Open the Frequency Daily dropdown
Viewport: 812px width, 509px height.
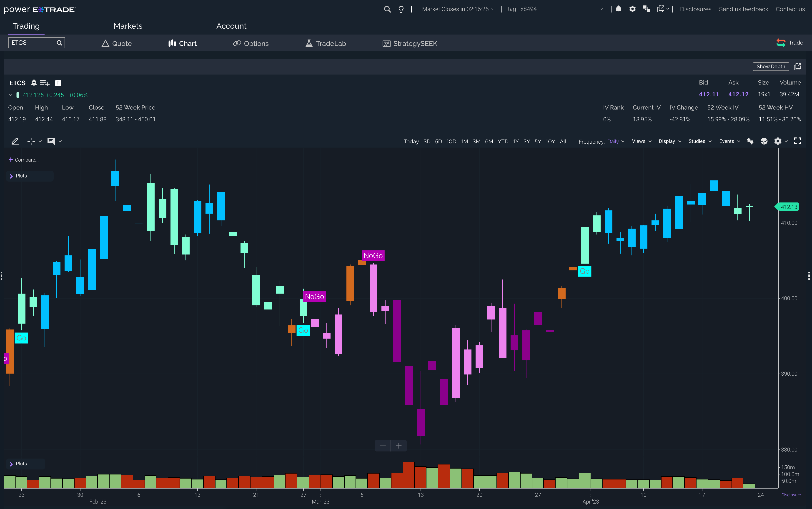click(x=615, y=142)
